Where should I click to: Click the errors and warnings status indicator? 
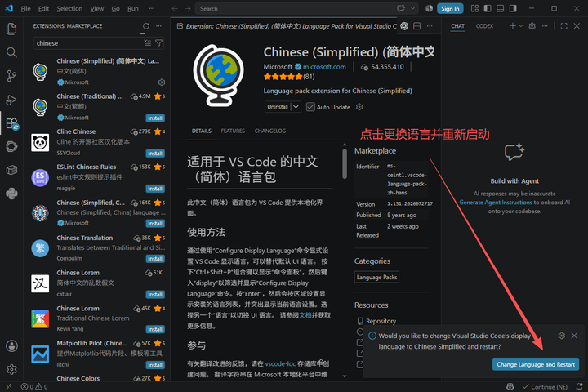click(x=34, y=387)
